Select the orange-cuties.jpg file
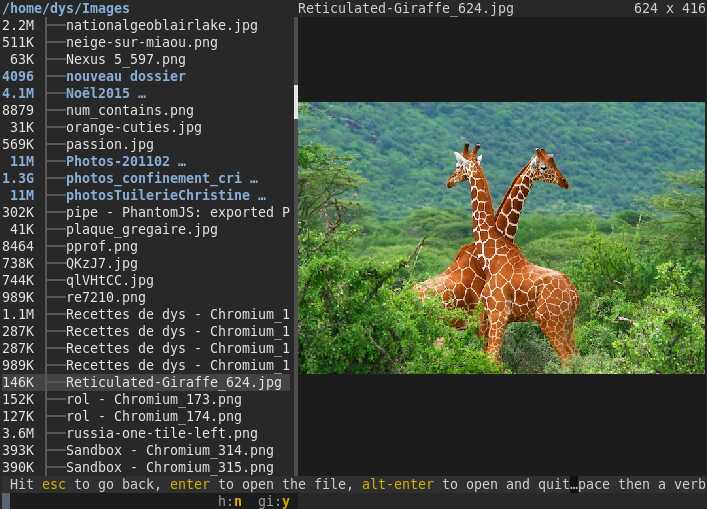This screenshot has height=509, width=707. (134, 128)
